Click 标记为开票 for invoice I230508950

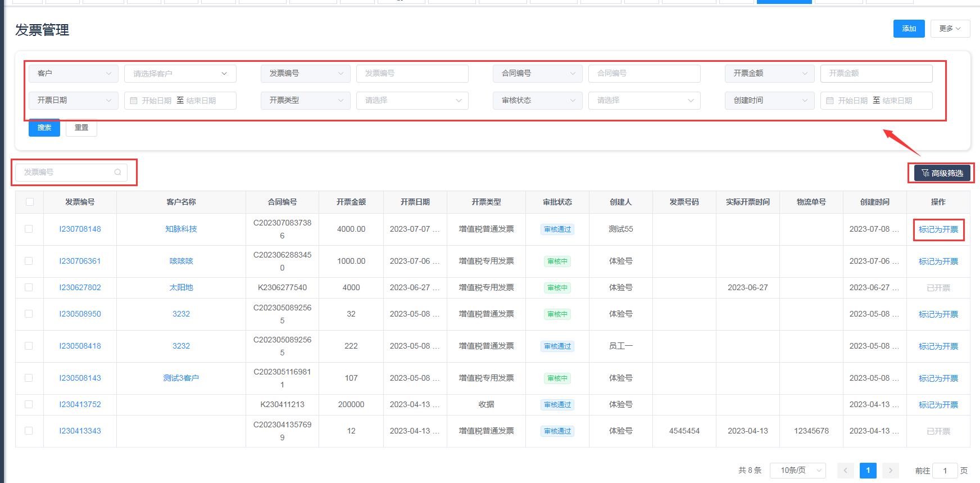[x=938, y=314]
